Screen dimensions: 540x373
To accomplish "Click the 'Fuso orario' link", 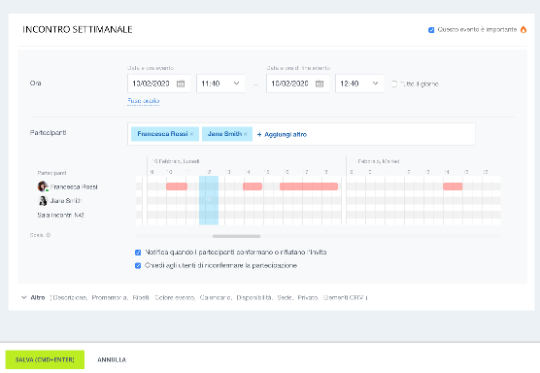I will point(143,101).
